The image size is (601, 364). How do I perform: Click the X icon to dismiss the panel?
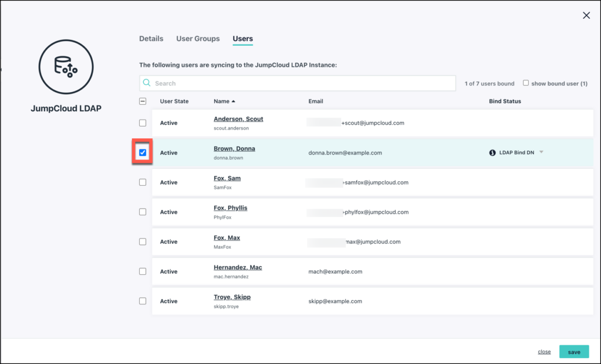pyautogui.click(x=586, y=15)
